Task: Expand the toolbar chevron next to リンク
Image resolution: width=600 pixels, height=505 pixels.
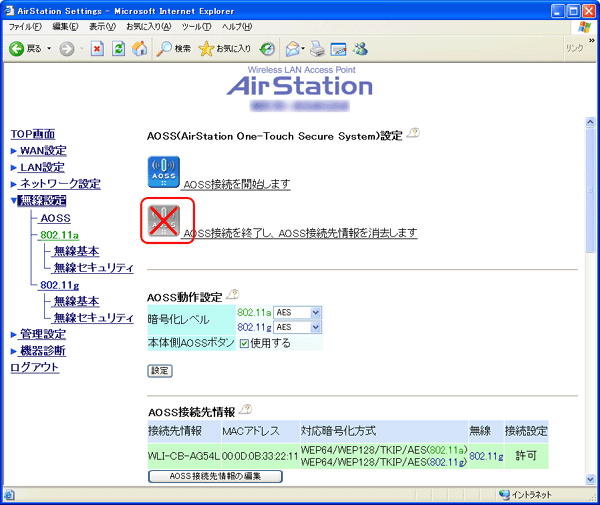Action: pyautogui.click(x=592, y=41)
